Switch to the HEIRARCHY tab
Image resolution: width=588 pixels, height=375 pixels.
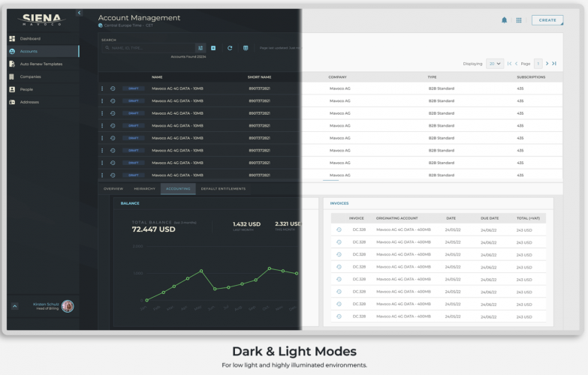[145, 189]
